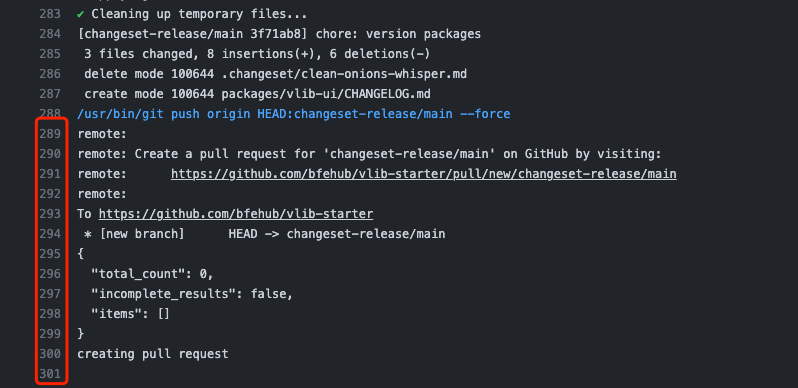Click line number 290

point(50,154)
